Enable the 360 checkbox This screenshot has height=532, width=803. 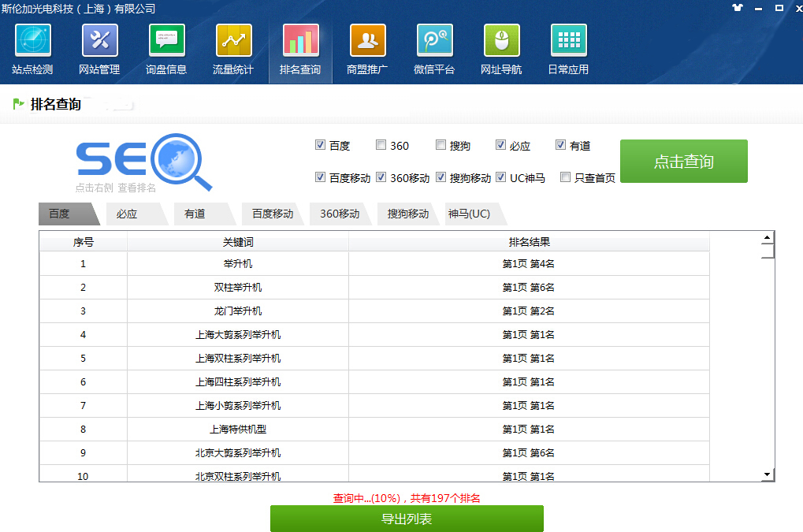[381, 145]
